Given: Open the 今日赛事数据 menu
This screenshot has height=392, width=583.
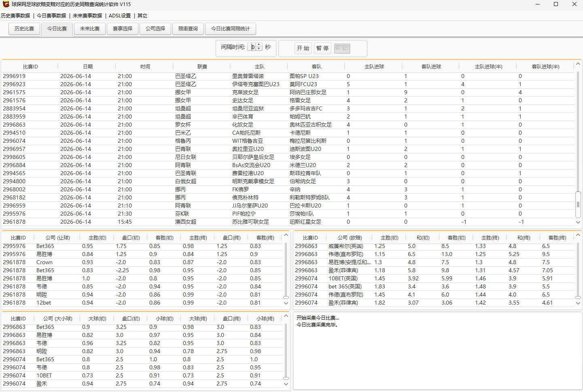Looking at the screenshot, I should [51, 16].
